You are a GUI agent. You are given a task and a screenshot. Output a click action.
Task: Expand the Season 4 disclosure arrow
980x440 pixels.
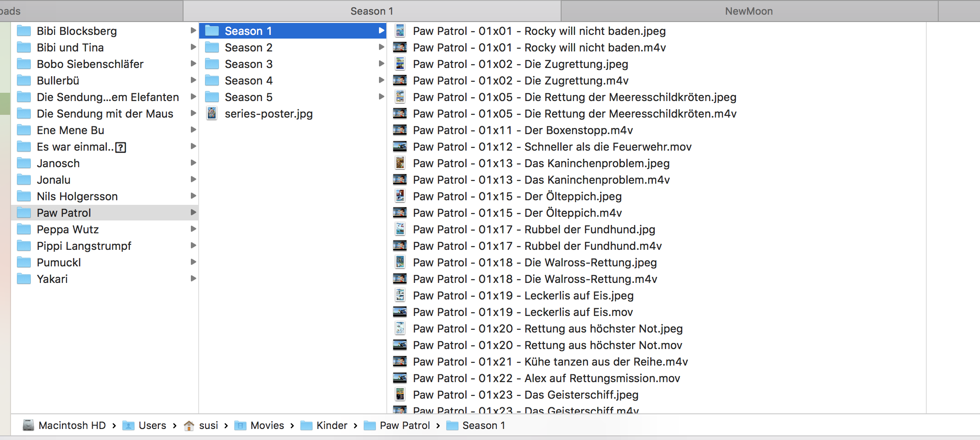click(x=381, y=80)
